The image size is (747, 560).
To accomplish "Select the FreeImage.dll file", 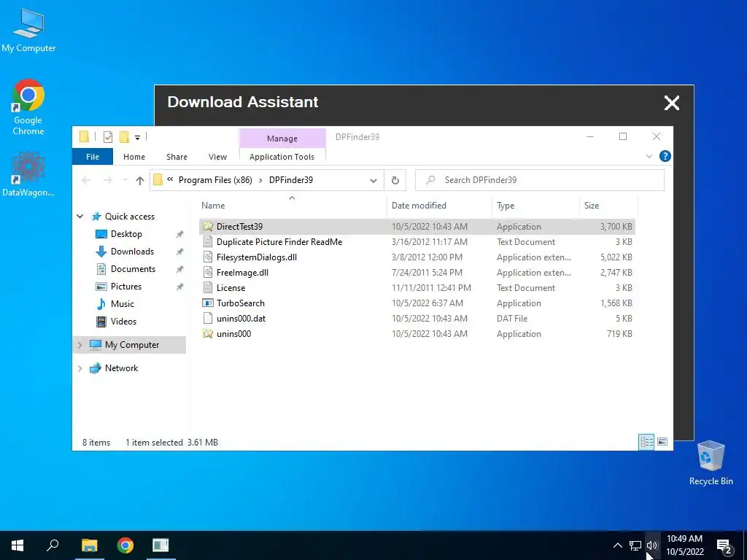I will point(417,273).
